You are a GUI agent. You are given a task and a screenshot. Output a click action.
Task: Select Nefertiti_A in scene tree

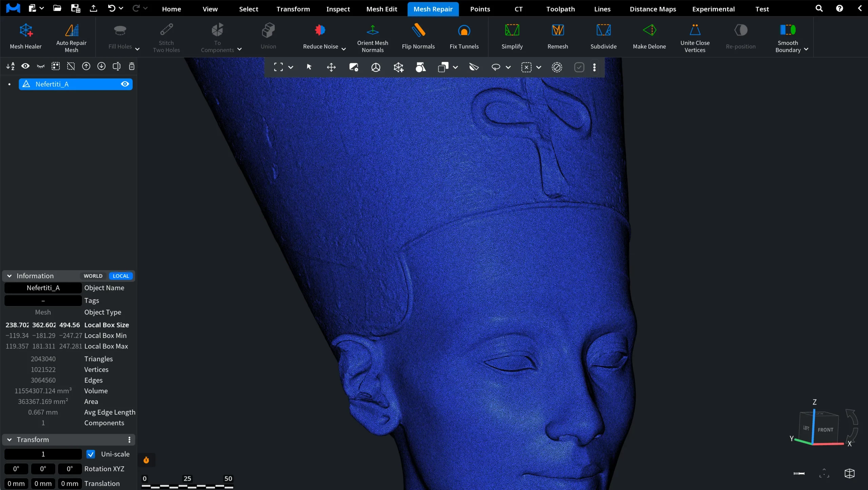75,84
